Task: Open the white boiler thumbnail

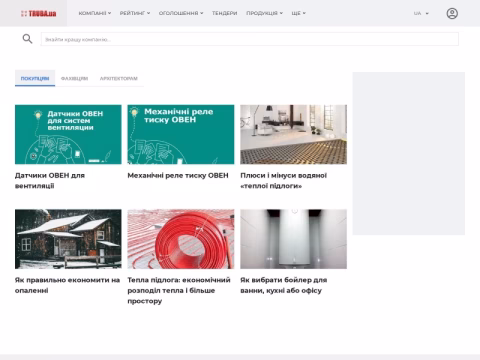Action: pos(293,239)
